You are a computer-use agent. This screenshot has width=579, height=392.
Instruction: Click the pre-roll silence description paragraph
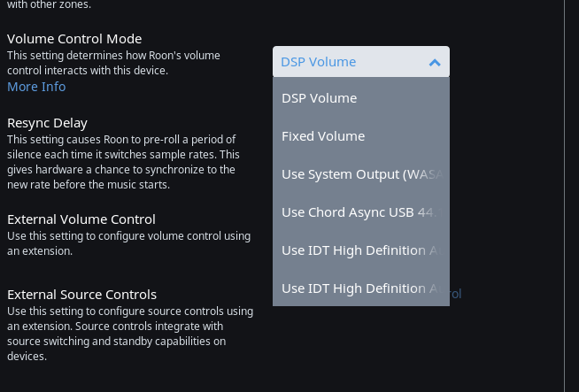(123, 162)
